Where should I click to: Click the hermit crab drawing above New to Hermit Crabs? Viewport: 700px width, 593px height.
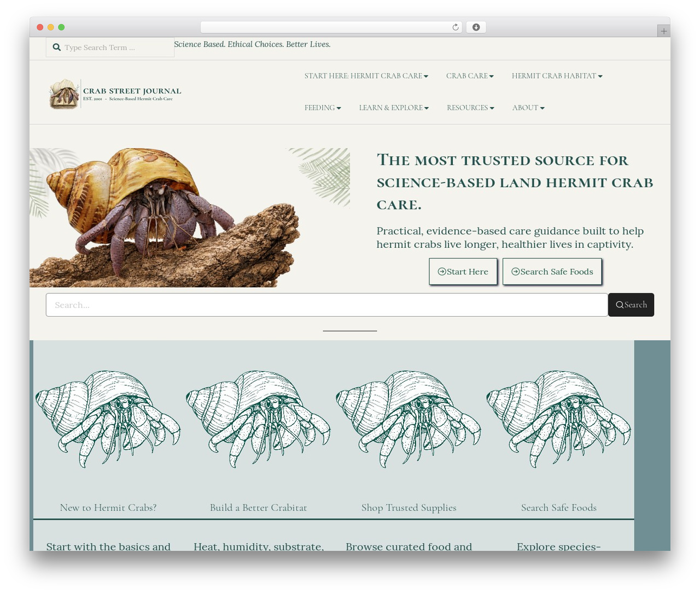[108, 419]
